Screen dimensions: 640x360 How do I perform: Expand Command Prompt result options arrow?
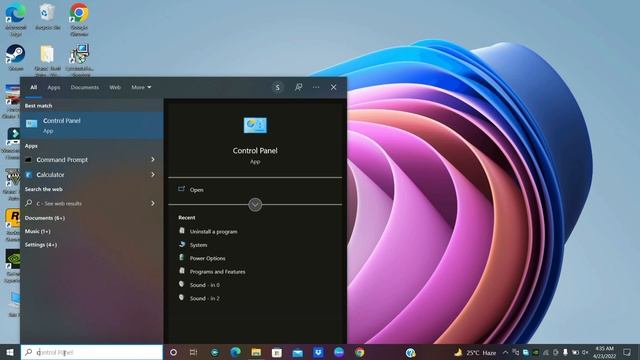[153, 160]
